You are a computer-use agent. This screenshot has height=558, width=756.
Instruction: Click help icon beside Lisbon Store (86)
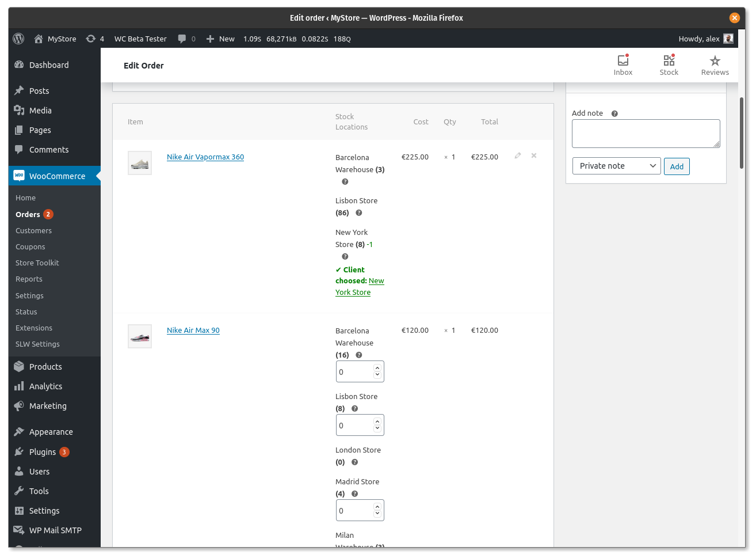(x=359, y=212)
